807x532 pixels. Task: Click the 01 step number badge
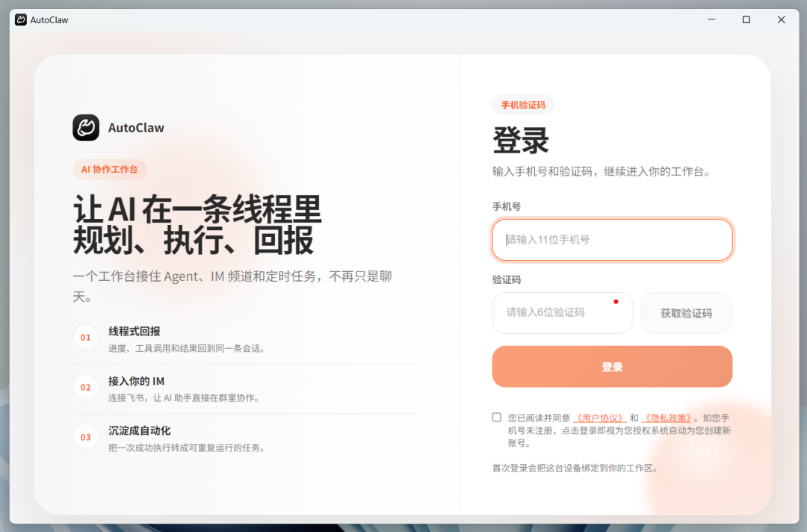(85, 338)
